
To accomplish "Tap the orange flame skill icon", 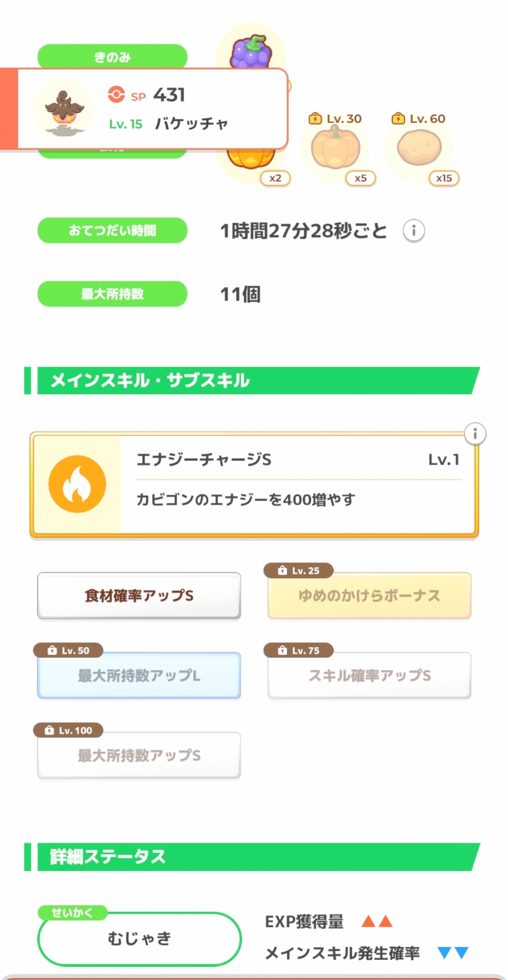I will pos(77,484).
